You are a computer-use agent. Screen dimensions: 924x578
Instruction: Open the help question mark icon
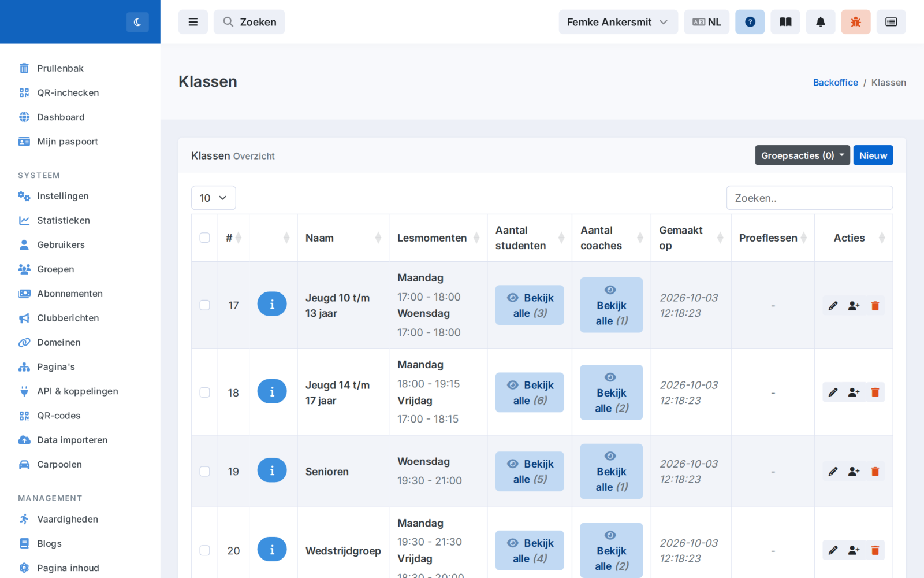tap(750, 22)
